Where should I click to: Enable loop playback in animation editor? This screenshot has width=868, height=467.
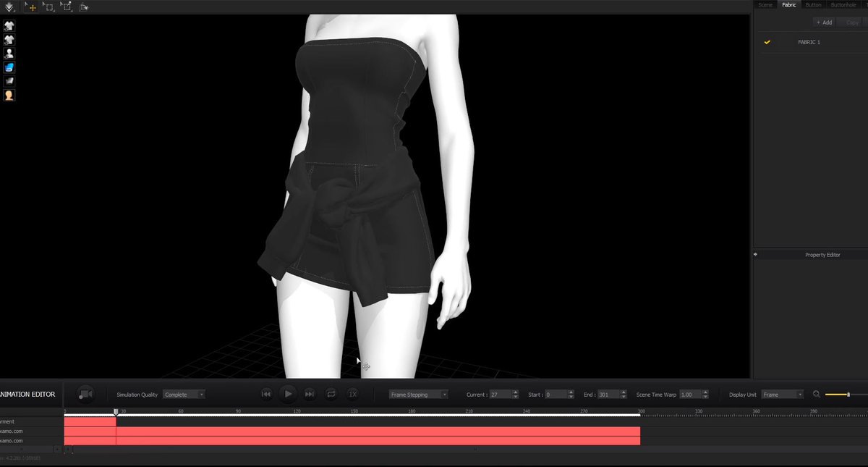pyautogui.click(x=331, y=394)
